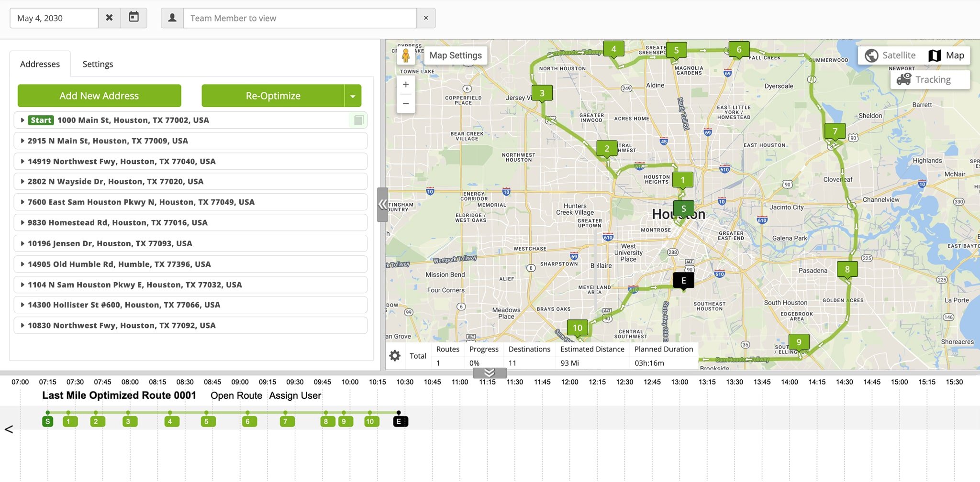Switch to the Settings tab
Screen dimensions: 980x482
pos(98,64)
